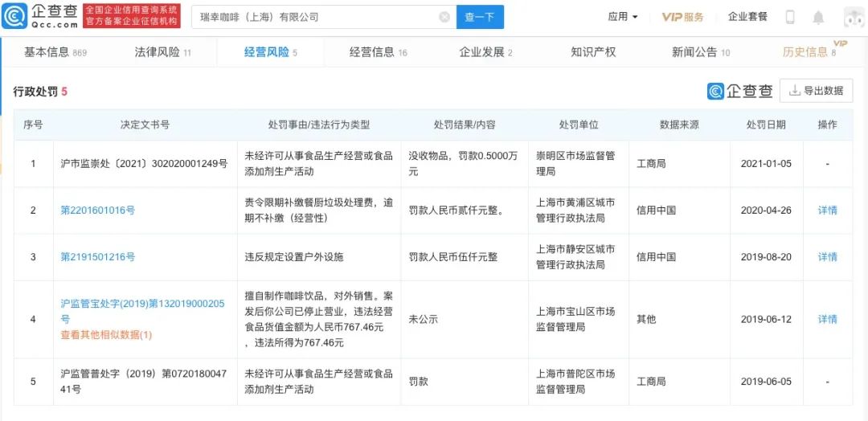The height and width of the screenshot is (421, 868).
Task: Select the 经营风险 tab
Action: pyautogui.click(x=271, y=52)
